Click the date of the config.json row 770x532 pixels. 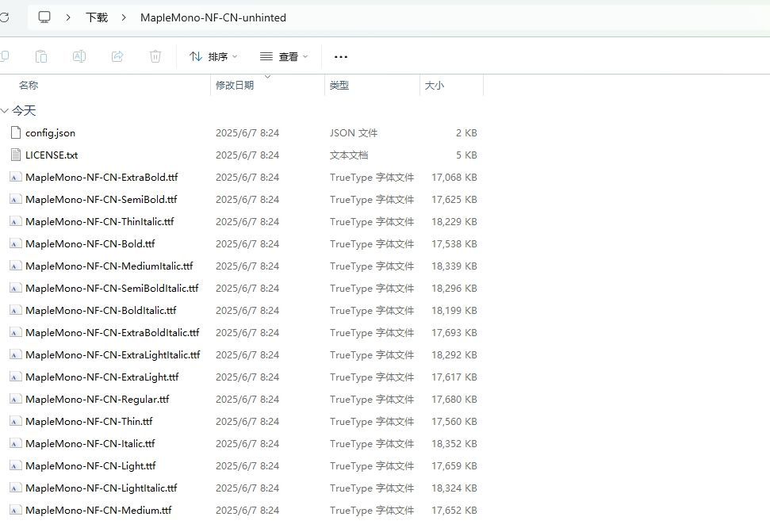point(247,133)
